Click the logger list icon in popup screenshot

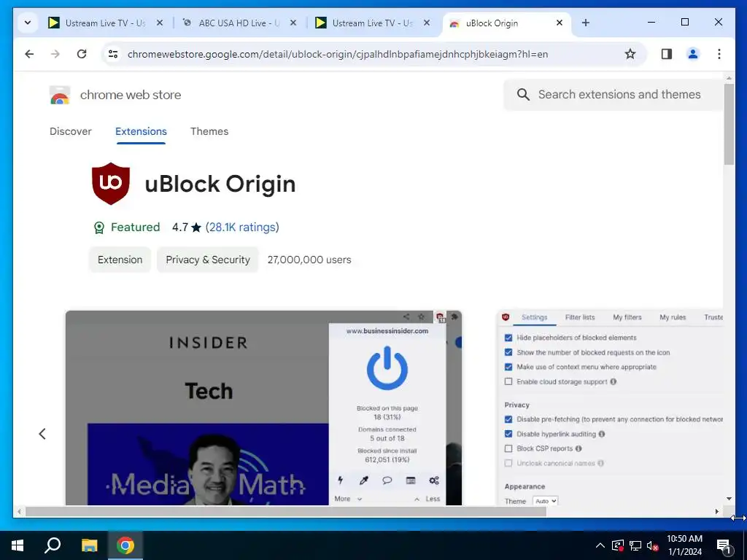[x=411, y=480]
